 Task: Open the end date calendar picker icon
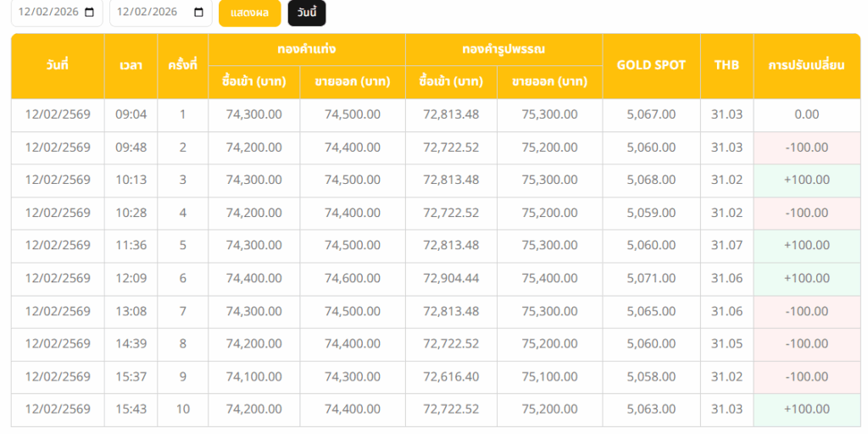coord(198,12)
